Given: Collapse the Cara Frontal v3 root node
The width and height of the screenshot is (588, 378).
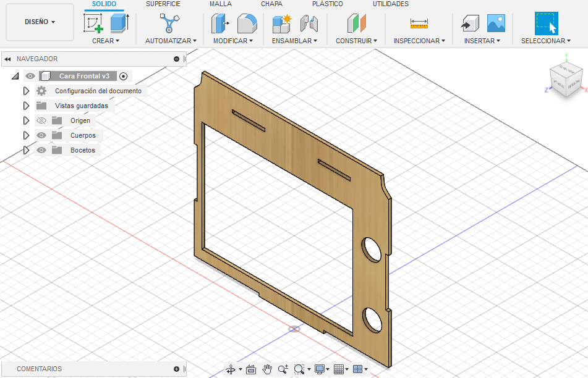Looking at the screenshot, I should click(x=15, y=76).
